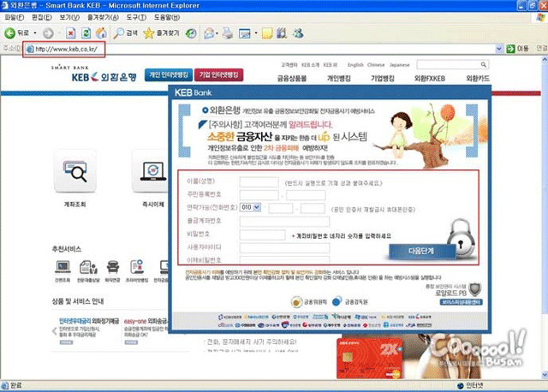The image size is (548, 392).
Task: Click the Stop loading icon
Action: pyautogui.click(x=71, y=33)
